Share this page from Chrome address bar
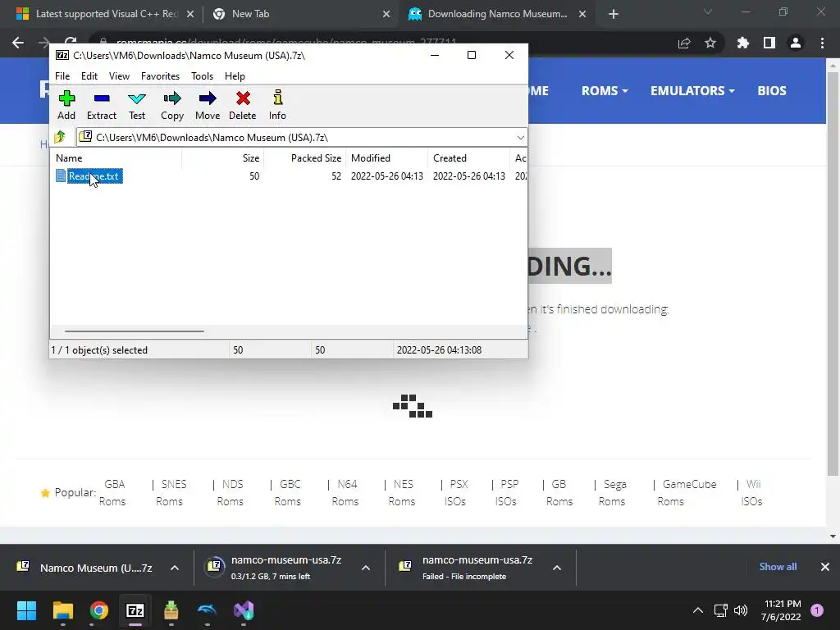The image size is (840, 630). click(684, 43)
